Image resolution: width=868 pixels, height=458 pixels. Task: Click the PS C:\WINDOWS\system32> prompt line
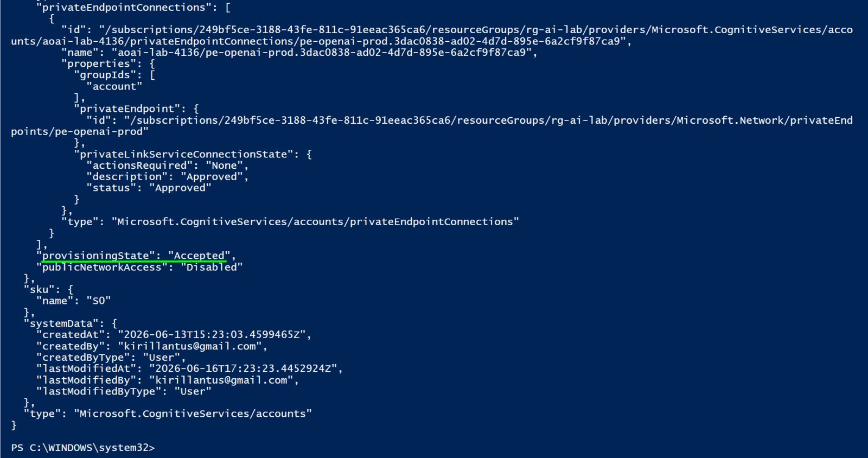coord(83,448)
